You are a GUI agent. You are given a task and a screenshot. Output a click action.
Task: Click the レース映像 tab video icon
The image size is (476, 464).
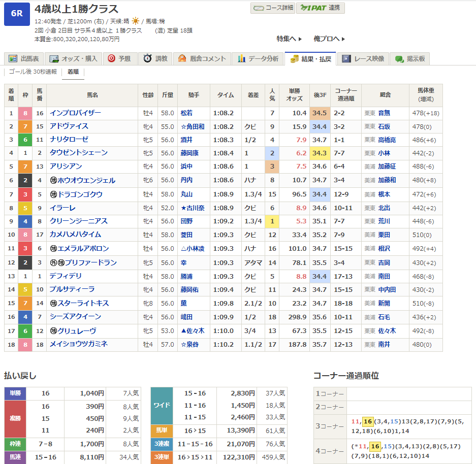point(346,59)
